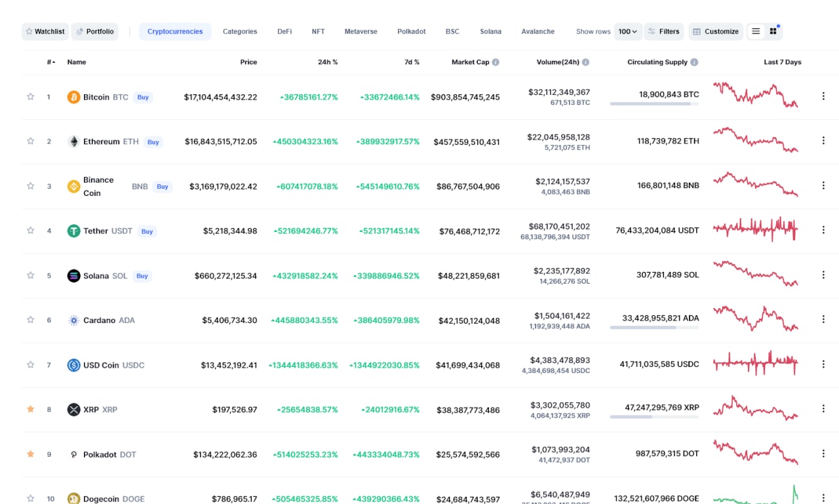Viewport: 839px width, 504px height.
Task: Click the Ethereum coin logo
Action: tap(74, 142)
